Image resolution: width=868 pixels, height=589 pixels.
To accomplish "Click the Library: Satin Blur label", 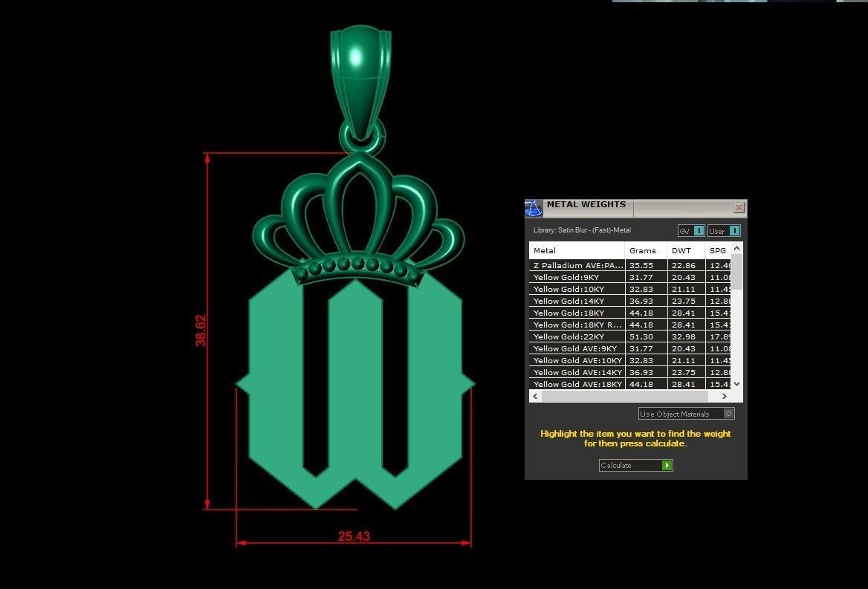I will [582, 230].
